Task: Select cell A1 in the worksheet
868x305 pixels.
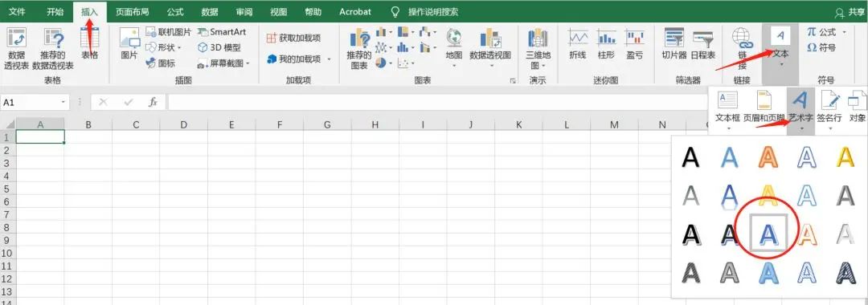Action: click(x=40, y=136)
